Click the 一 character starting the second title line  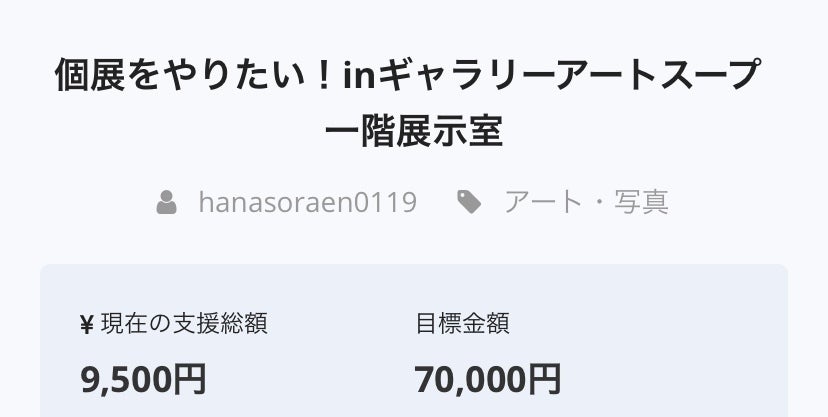click(x=343, y=131)
